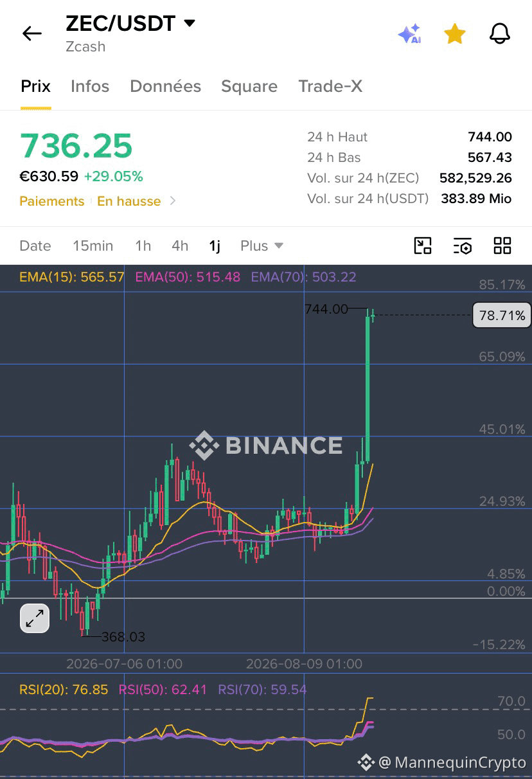Click the 24 h Bas value 567.43
Viewport: 532px width, 779px height.
[490, 157]
